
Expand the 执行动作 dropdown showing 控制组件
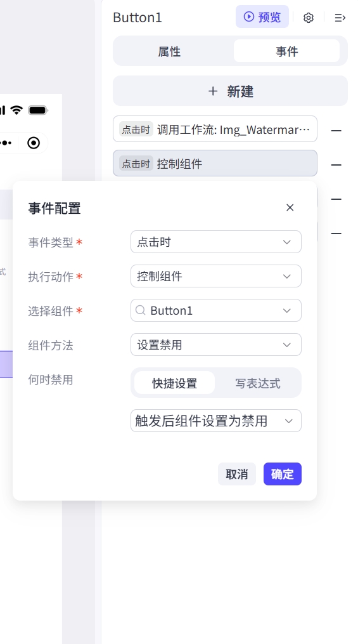click(x=216, y=276)
